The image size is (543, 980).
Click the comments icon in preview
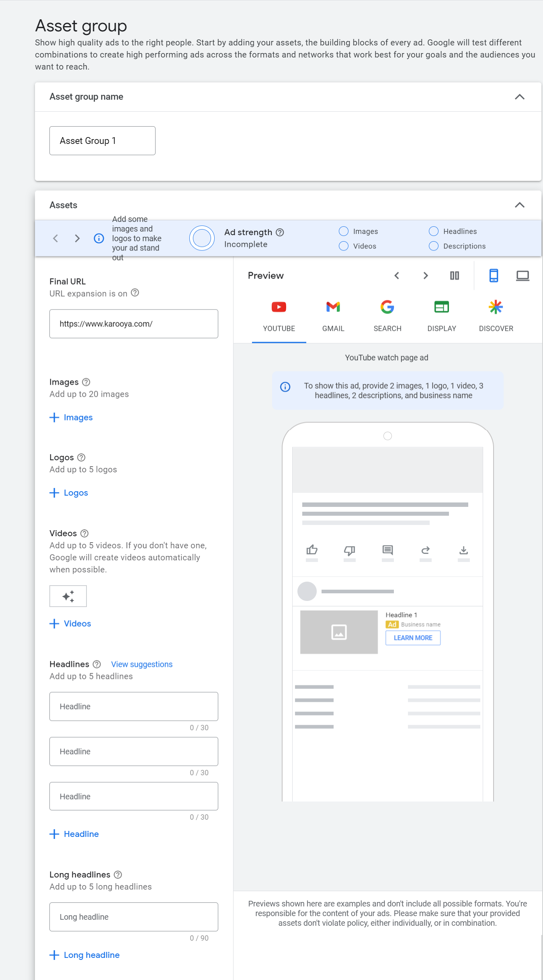coord(387,549)
